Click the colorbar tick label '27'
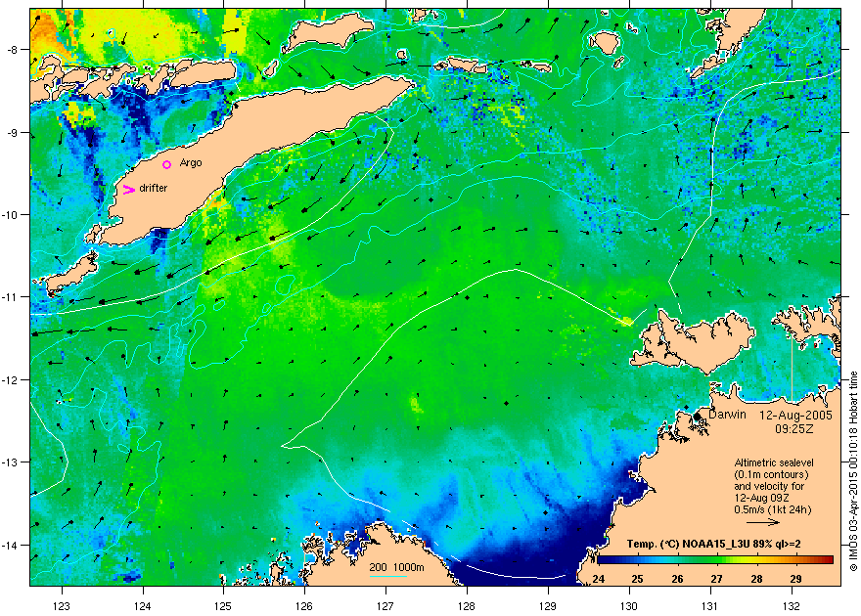Image resolution: width=861 pixels, height=616 pixels. point(716,579)
